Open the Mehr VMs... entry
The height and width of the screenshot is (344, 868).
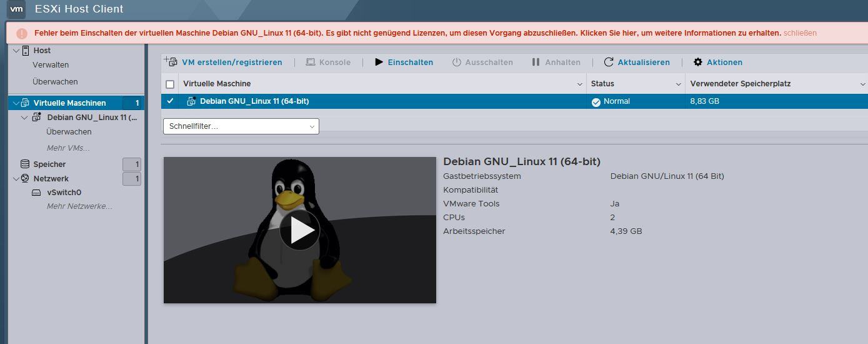[68, 148]
